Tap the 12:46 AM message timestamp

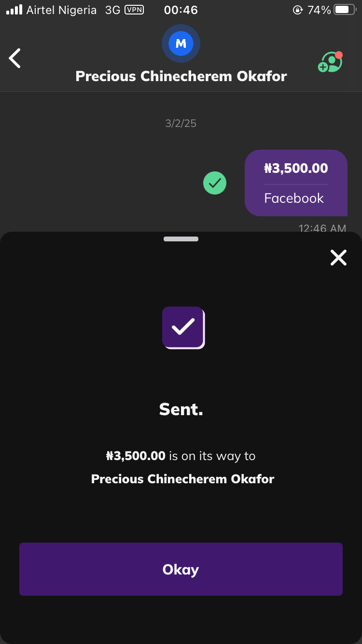pyautogui.click(x=322, y=228)
